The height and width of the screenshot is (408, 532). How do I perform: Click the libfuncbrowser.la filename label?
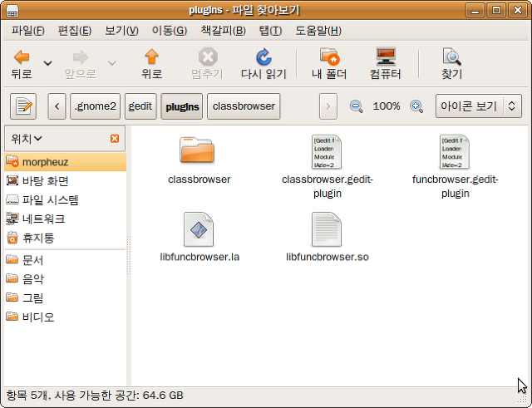tap(199, 257)
